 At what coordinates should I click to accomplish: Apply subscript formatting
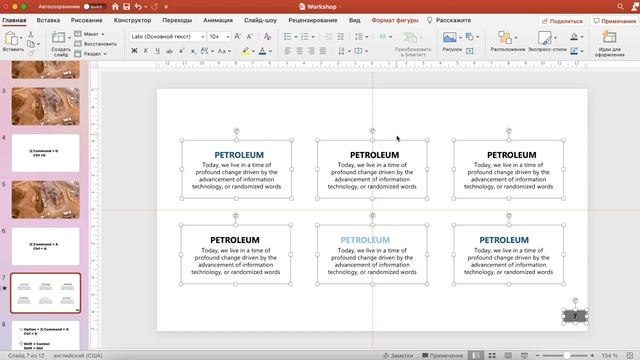(193, 51)
